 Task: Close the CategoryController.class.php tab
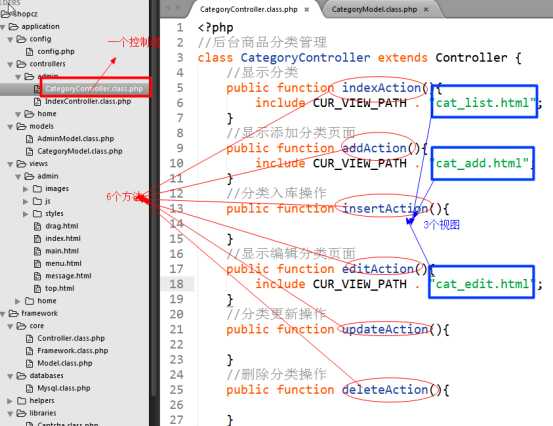(307, 10)
